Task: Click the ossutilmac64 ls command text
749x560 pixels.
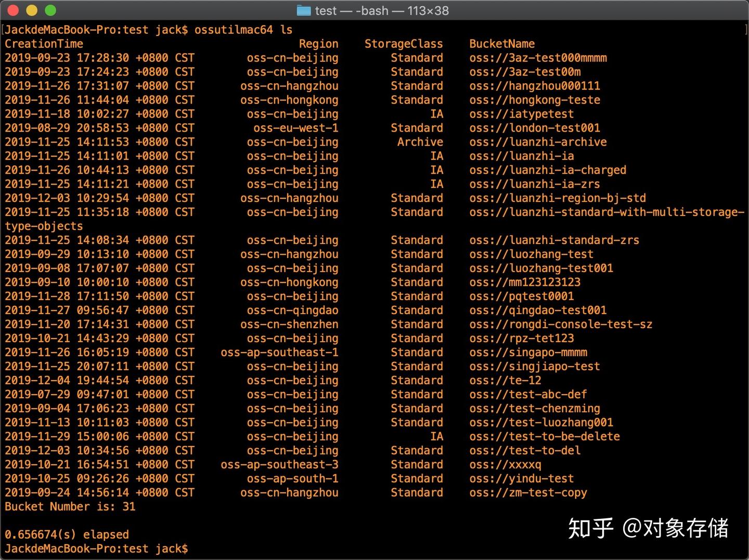Action: click(243, 30)
